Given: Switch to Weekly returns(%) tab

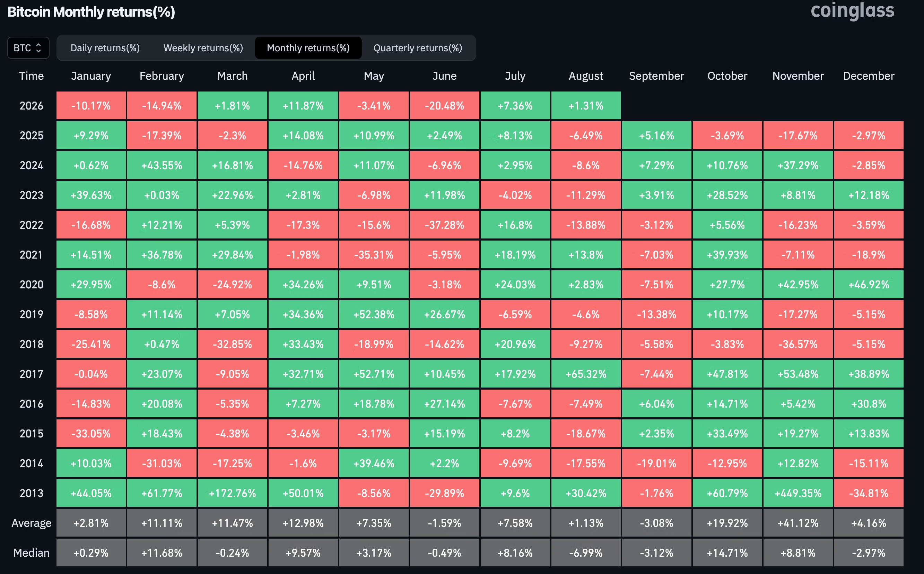Looking at the screenshot, I should (x=203, y=48).
